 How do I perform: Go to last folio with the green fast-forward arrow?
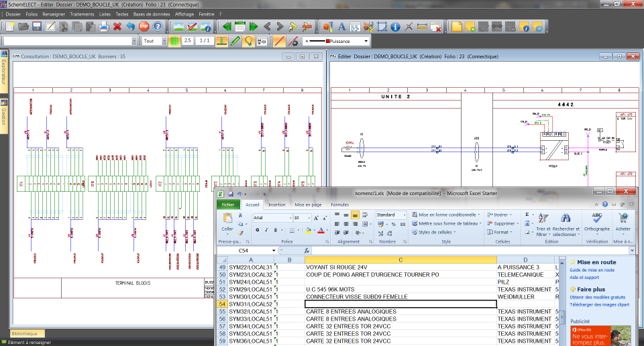pyautogui.click(x=254, y=27)
